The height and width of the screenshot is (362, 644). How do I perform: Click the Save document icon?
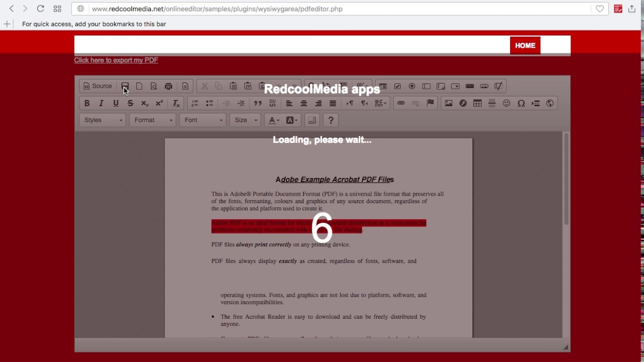(x=125, y=86)
